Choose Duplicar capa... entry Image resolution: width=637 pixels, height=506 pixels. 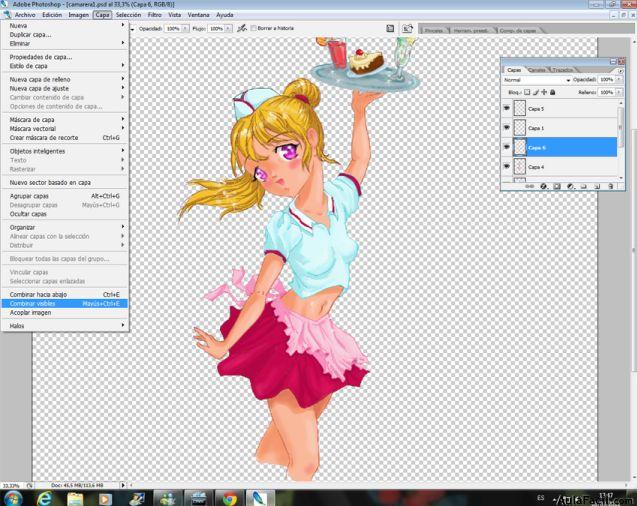coord(65,35)
